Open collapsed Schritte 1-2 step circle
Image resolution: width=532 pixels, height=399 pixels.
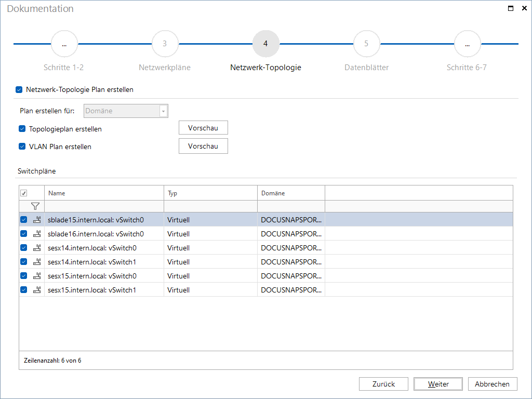[x=64, y=44]
